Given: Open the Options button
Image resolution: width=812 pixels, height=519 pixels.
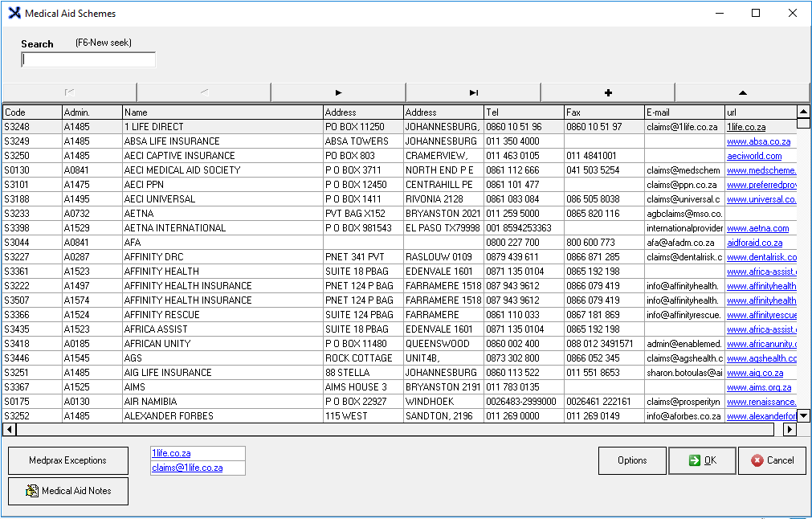Looking at the screenshot, I should (632, 460).
